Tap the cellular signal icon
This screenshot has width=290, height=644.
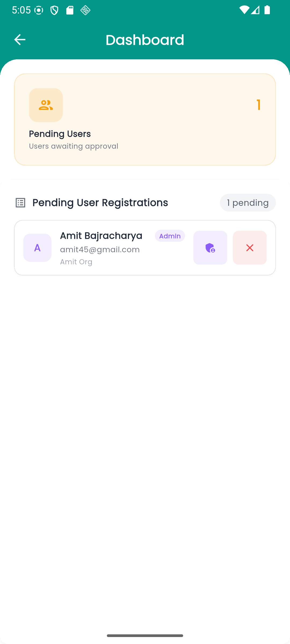coord(255,10)
